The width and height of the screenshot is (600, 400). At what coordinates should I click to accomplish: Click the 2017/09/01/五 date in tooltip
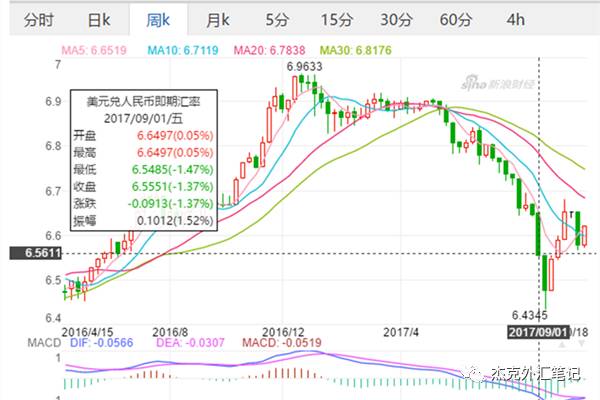click(x=143, y=118)
